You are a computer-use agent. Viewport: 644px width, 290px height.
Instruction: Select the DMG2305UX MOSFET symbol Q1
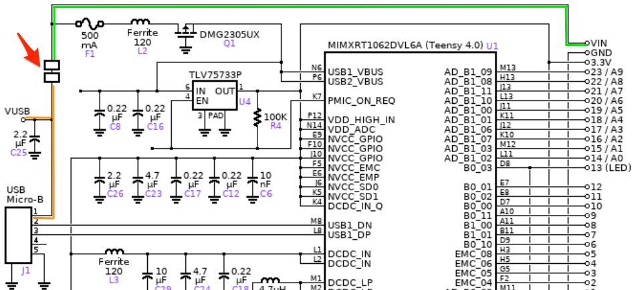(186, 32)
